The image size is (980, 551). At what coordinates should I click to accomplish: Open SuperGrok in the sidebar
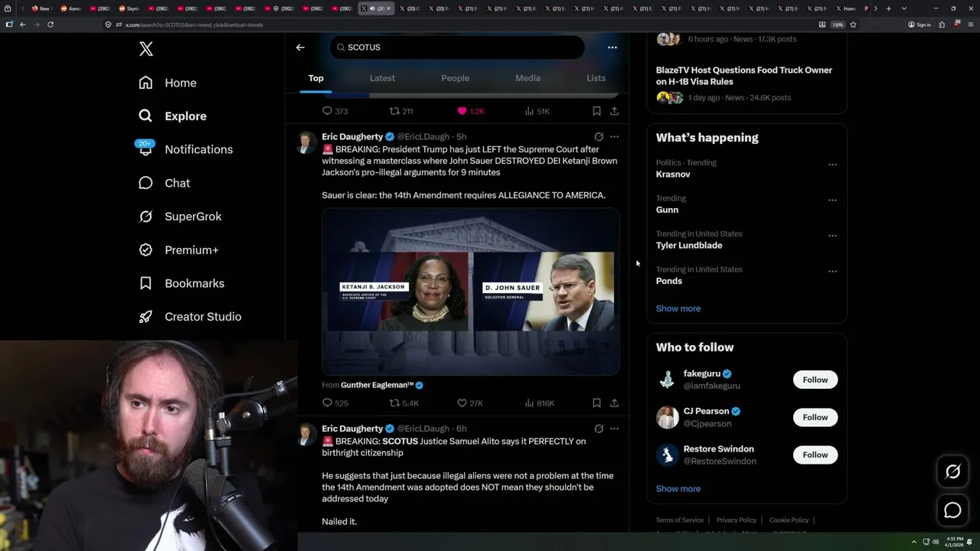point(180,217)
